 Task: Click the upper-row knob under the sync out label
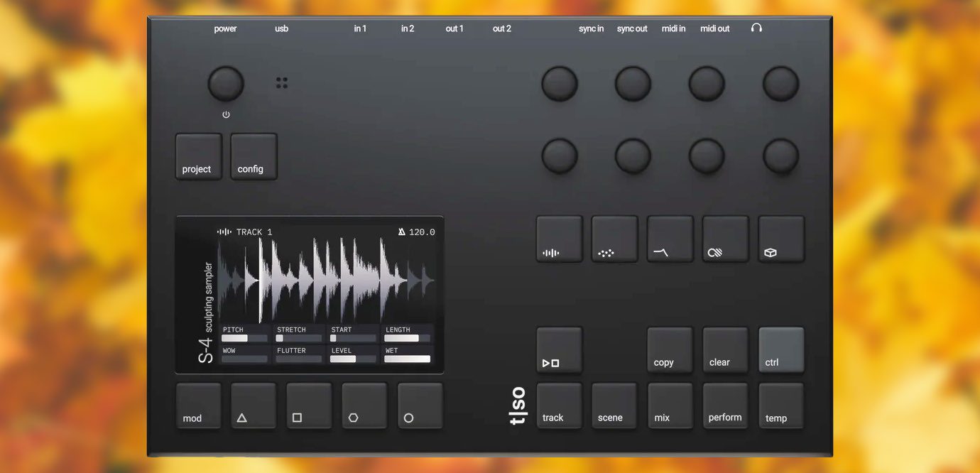pos(633,84)
